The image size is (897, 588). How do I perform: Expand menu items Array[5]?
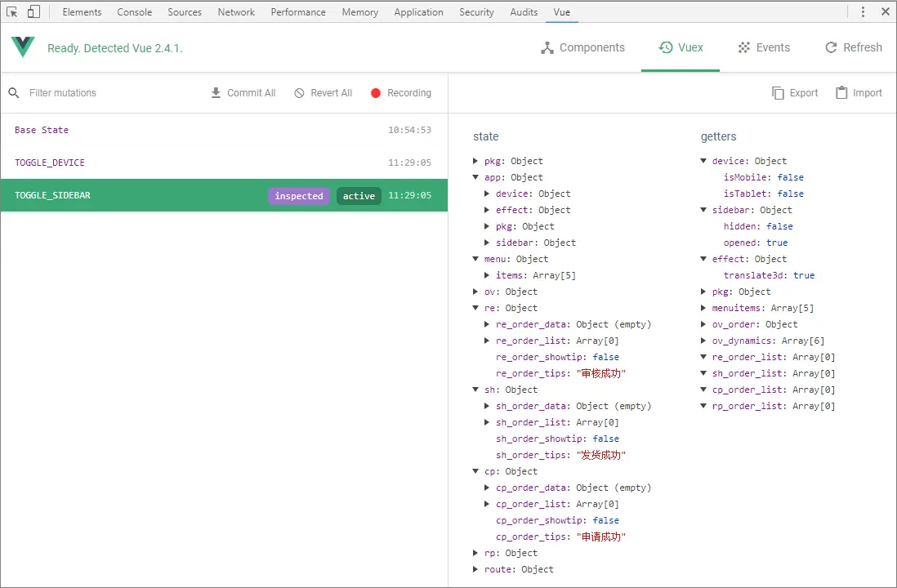click(x=487, y=275)
